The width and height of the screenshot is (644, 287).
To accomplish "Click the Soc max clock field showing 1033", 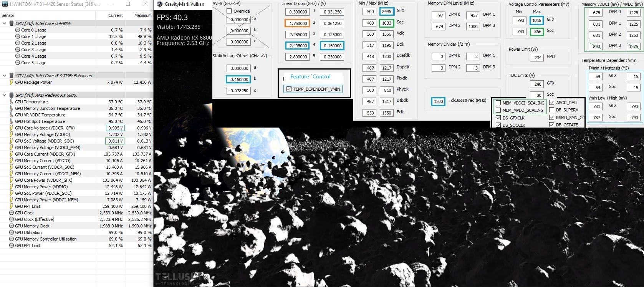I will pyautogui.click(x=386, y=23).
